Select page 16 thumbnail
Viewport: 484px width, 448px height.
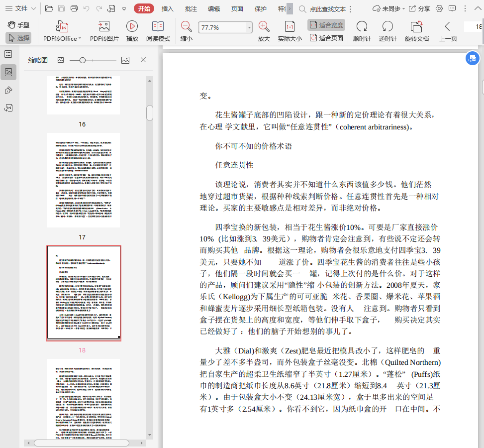pyautogui.click(x=84, y=95)
